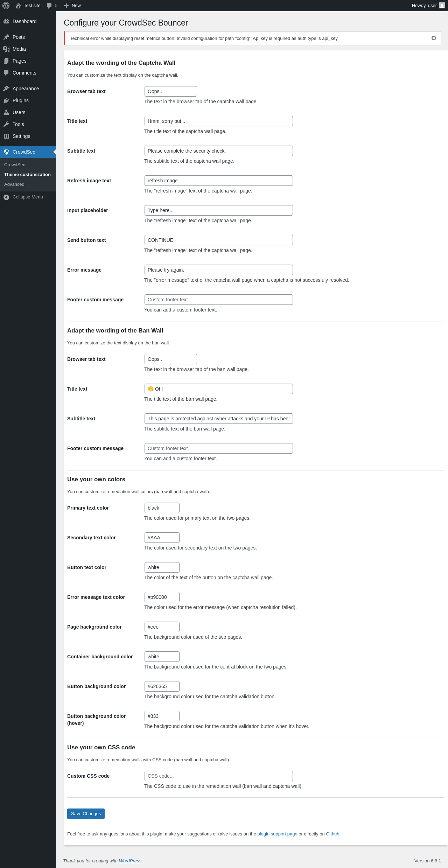Open the user avatar next to Howdy, user
Screen dimensions: 448x868
pos(442,6)
